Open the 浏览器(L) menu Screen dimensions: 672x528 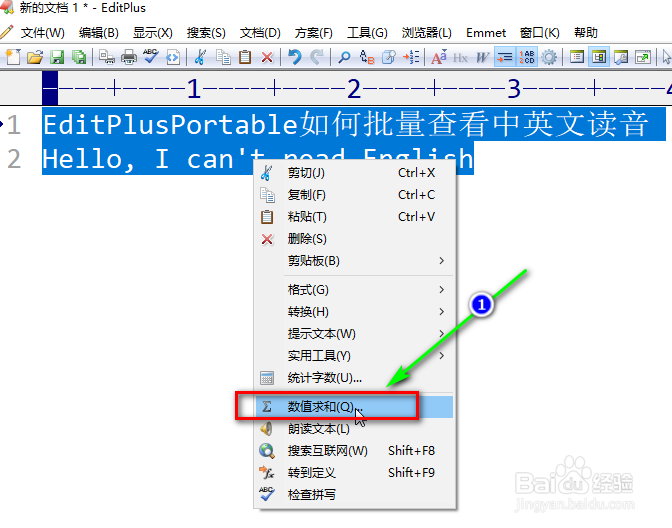tap(426, 33)
